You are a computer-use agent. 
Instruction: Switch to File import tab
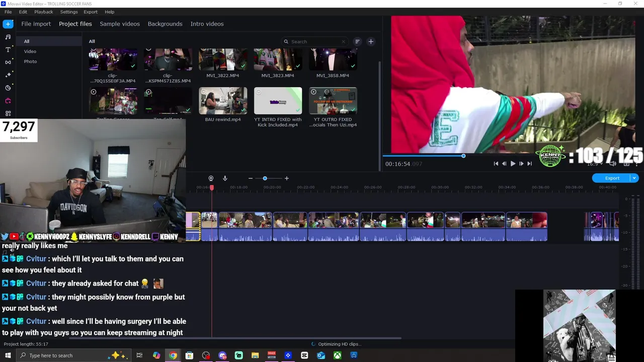point(36,24)
